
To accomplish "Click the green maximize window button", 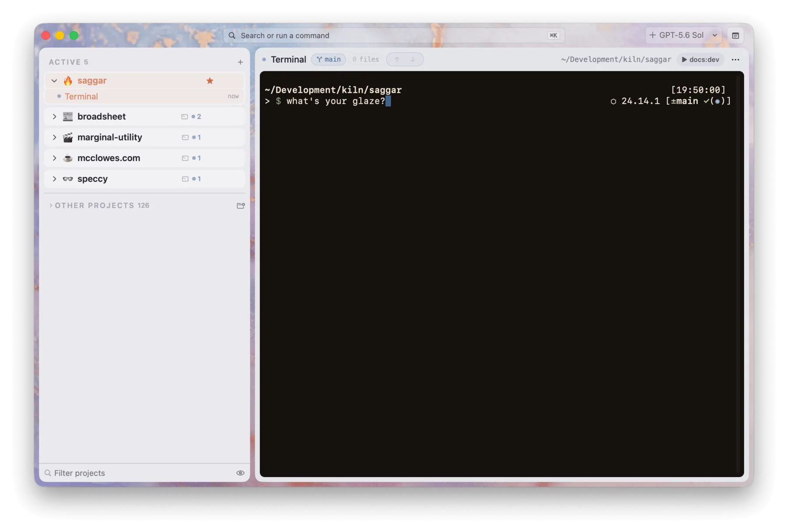I will pos(74,35).
